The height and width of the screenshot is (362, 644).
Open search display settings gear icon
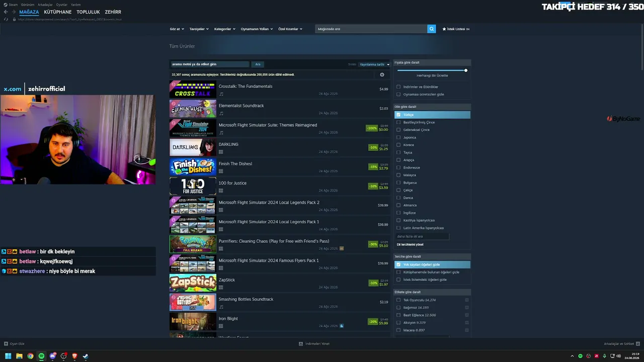pos(382,74)
